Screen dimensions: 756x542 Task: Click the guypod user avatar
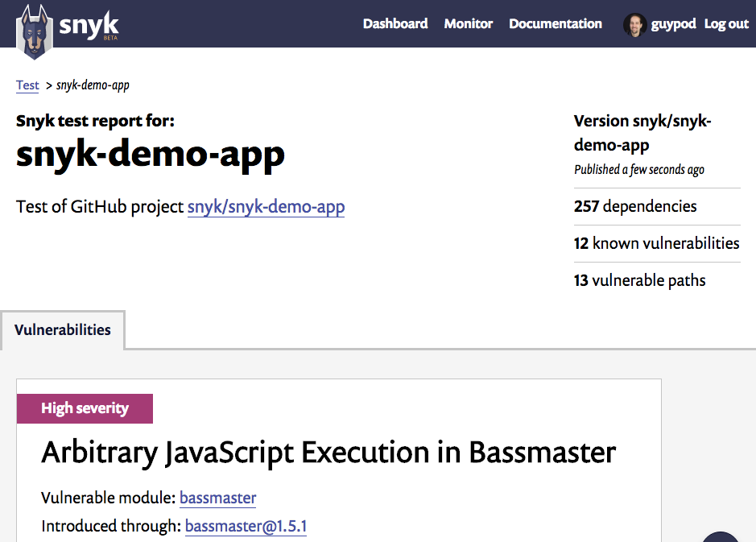coord(635,25)
